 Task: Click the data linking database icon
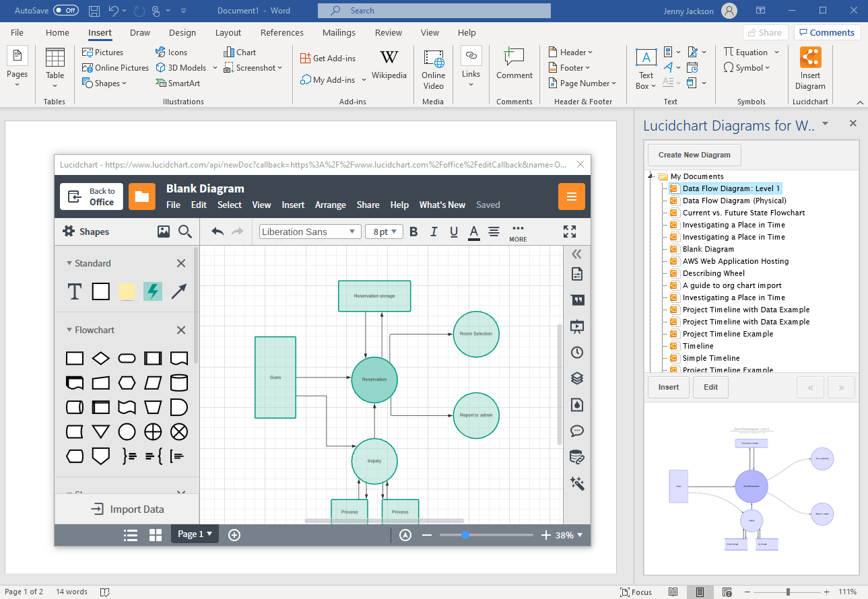[576, 457]
